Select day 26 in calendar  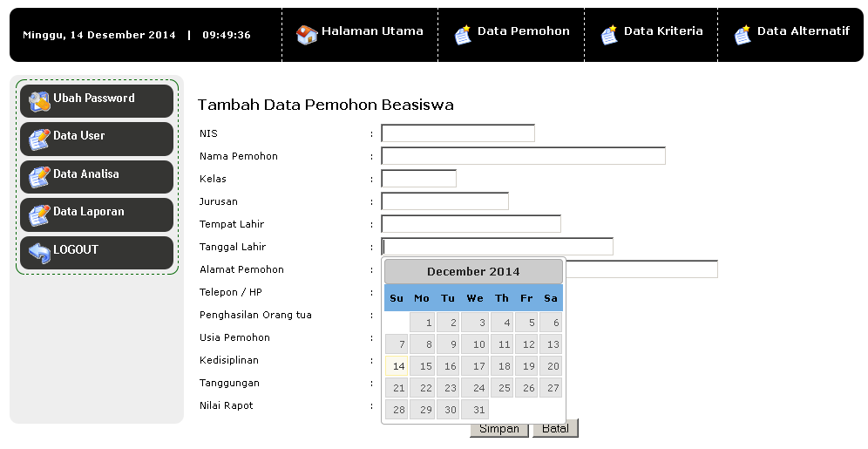(526, 388)
